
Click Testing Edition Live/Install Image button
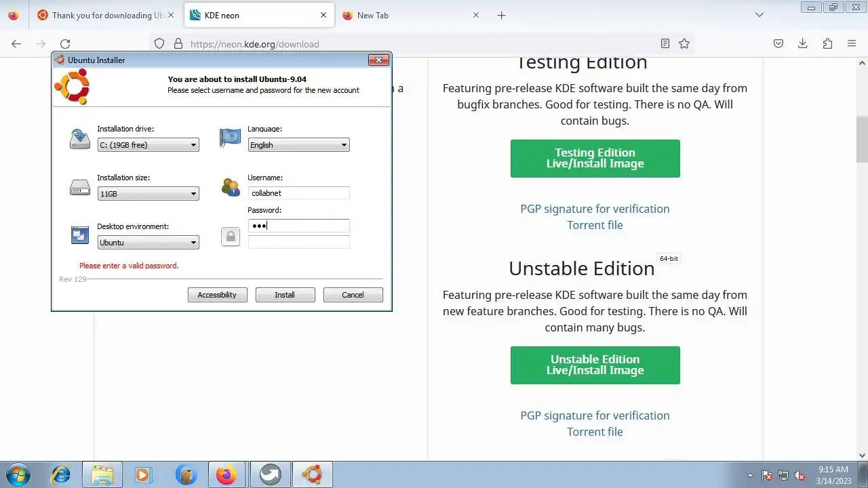coord(595,159)
